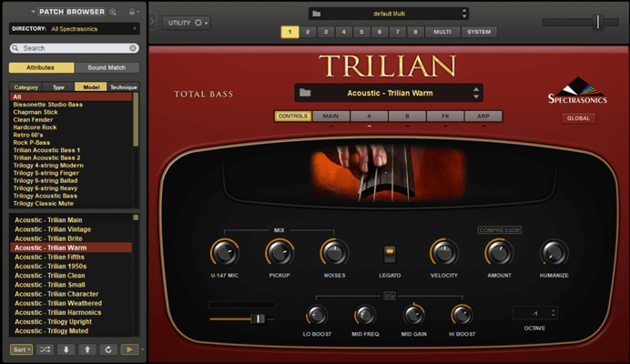Click the Global button
The image size is (630, 364).
(578, 118)
